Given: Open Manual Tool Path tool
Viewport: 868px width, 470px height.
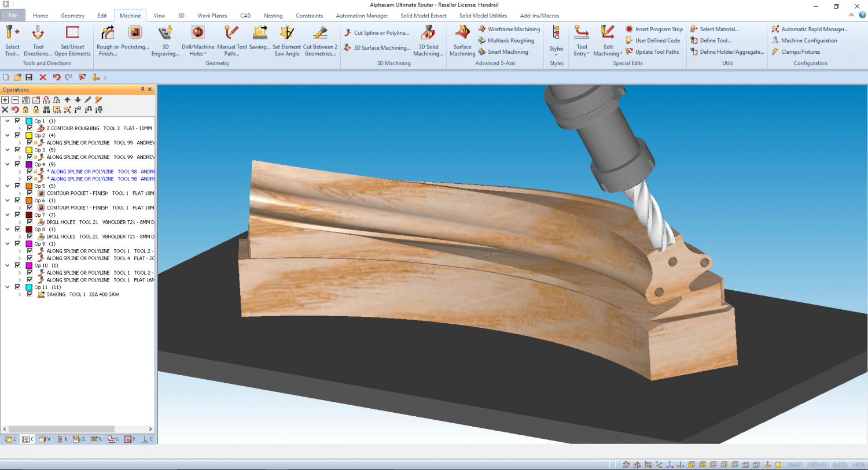Looking at the screenshot, I should coord(232,40).
